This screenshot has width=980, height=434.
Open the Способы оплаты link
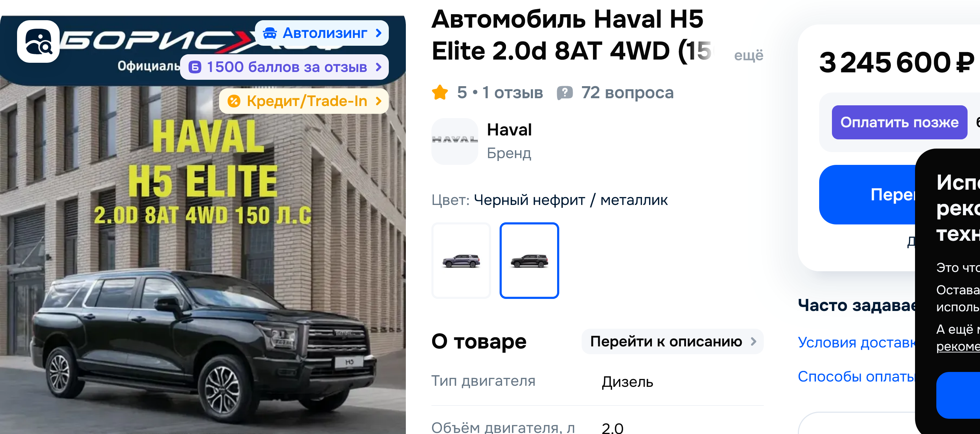[x=856, y=376]
